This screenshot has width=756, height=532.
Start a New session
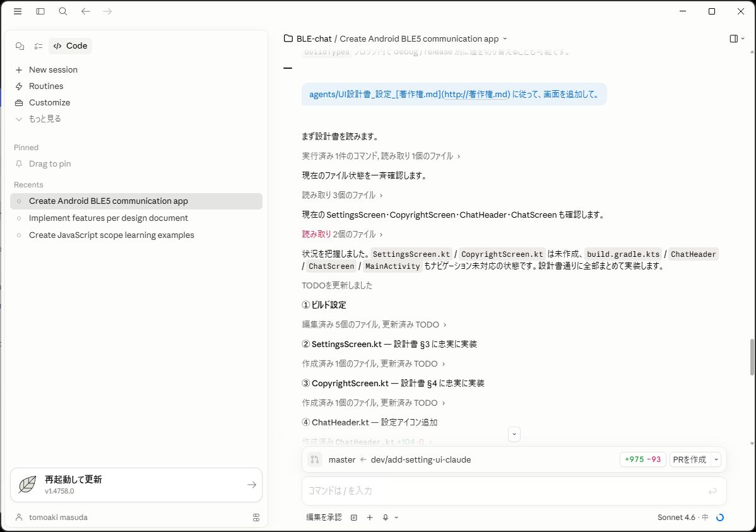[53, 70]
